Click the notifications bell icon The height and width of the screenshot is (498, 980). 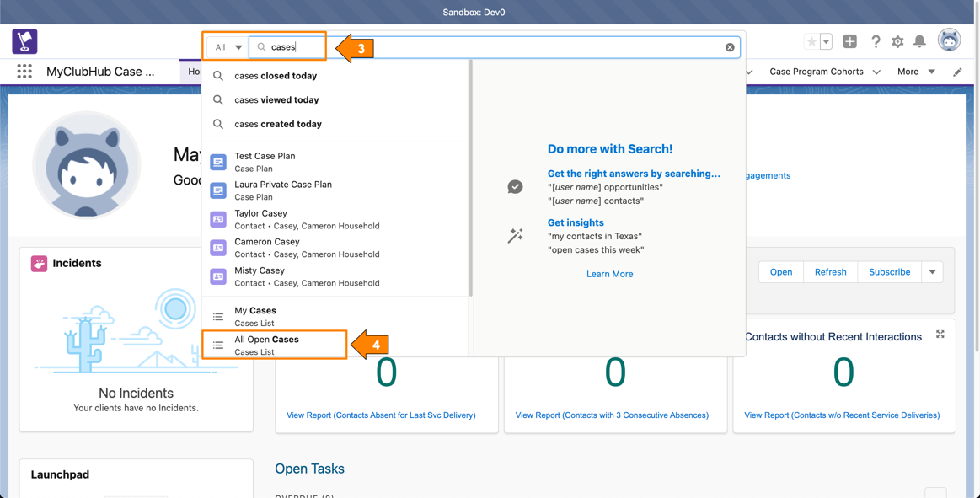[919, 41]
